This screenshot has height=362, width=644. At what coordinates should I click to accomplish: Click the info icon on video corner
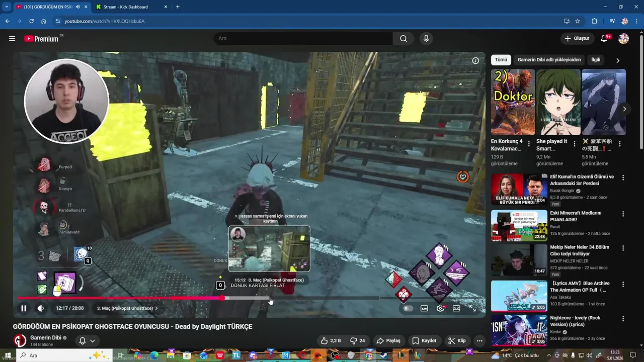[475, 61]
